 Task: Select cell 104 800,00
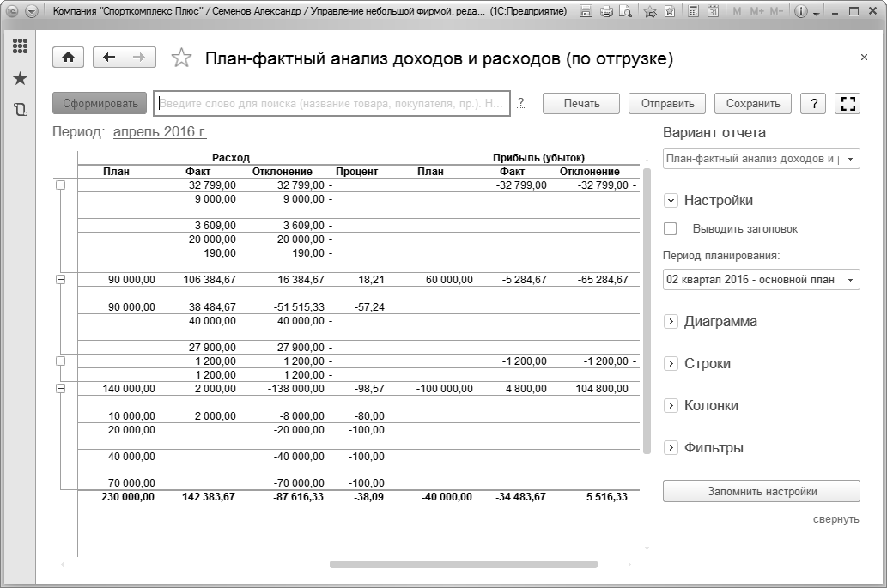tap(602, 388)
